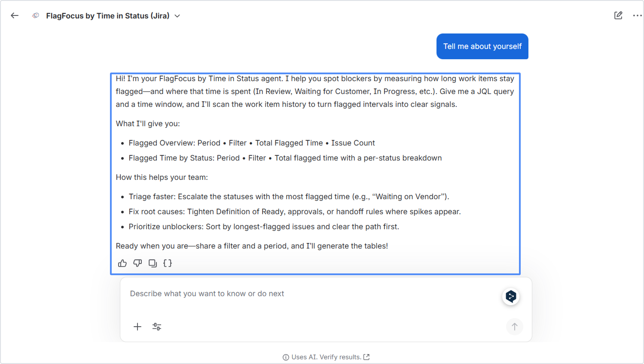Click the hexagon agent icon in prompt box
The height and width of the screenshot is (364, 644).
pyautogui.click(x=511, y=296)
